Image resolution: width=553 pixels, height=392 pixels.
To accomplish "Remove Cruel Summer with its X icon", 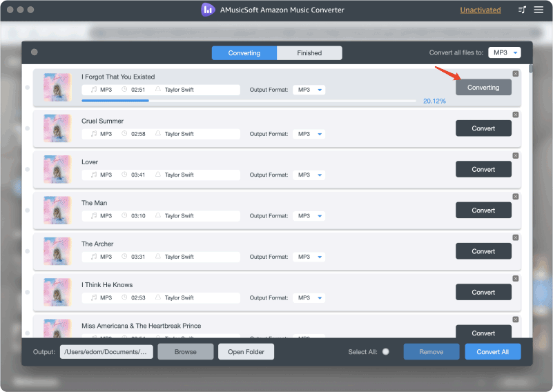I will [516, 115].
